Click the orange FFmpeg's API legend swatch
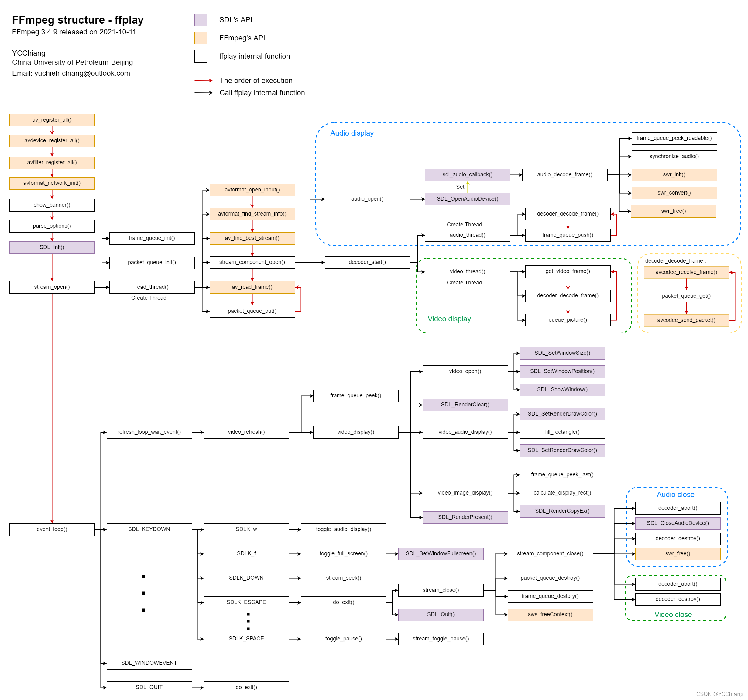Image resolution: width=748 pixels, height=700 pixels. point(201,38)
